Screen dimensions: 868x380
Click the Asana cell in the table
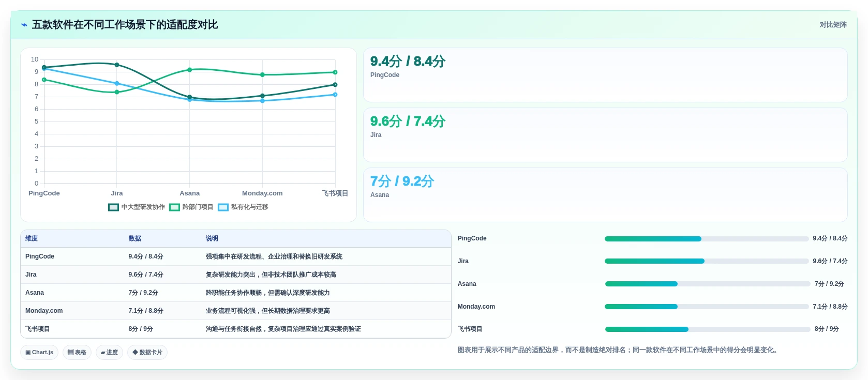[x=35, y=293]
